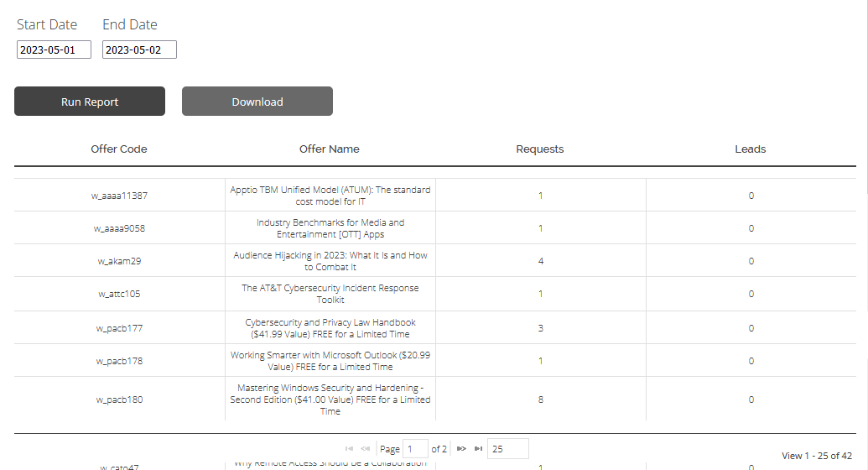The image size is (868, 470).
Task: Click leads value 0 for w_akam29
Action: tap(751, 260)
